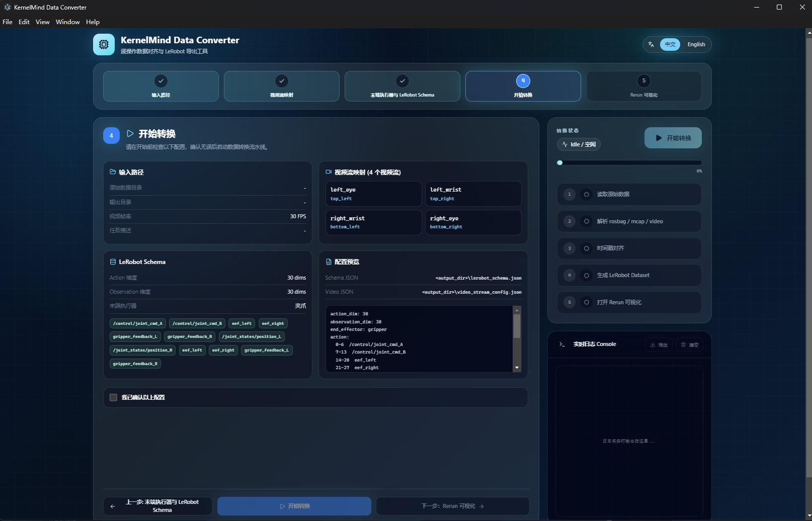Image resolution: width=812 pixels, height=521 pixels.
Task: Click the step 5 Rerun visualization circle
Action: click(644, 81)
